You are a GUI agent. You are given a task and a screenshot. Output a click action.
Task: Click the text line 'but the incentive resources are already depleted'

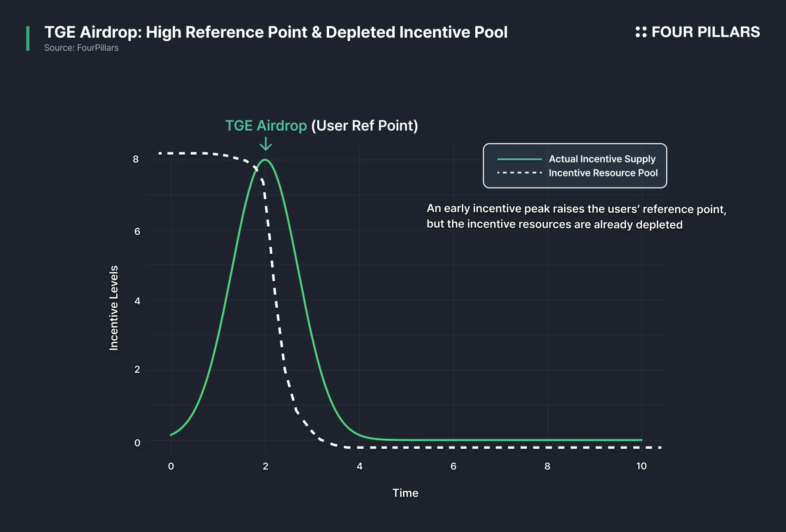555,224
